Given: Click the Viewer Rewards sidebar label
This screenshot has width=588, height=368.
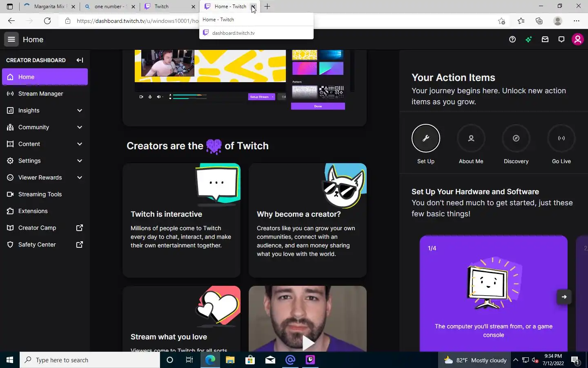Looking at the screenshot, I should pos(40,177).
